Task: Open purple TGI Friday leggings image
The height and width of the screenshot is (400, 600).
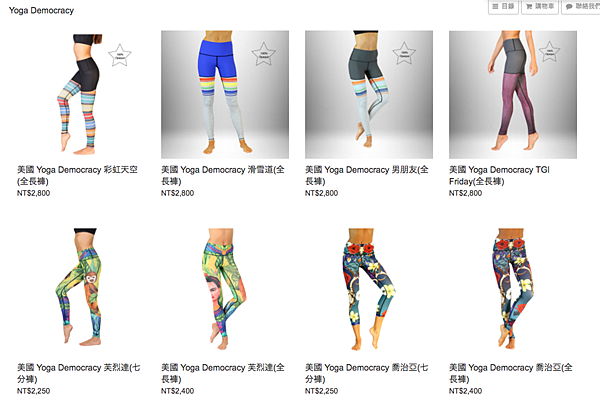Action: point(513,95)
